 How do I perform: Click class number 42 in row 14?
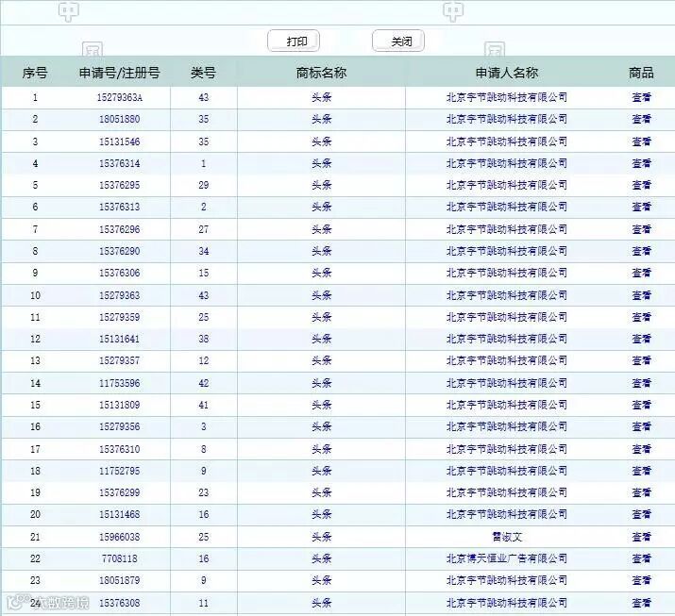204,383
